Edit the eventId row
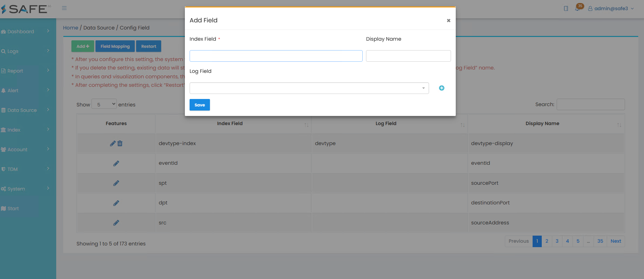 [x=116, y=163]
